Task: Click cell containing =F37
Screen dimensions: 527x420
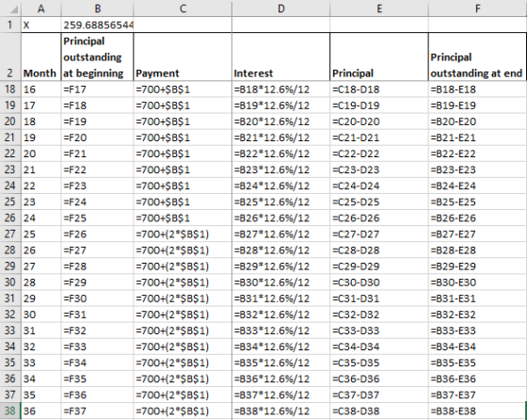Action: coord(98,411)
